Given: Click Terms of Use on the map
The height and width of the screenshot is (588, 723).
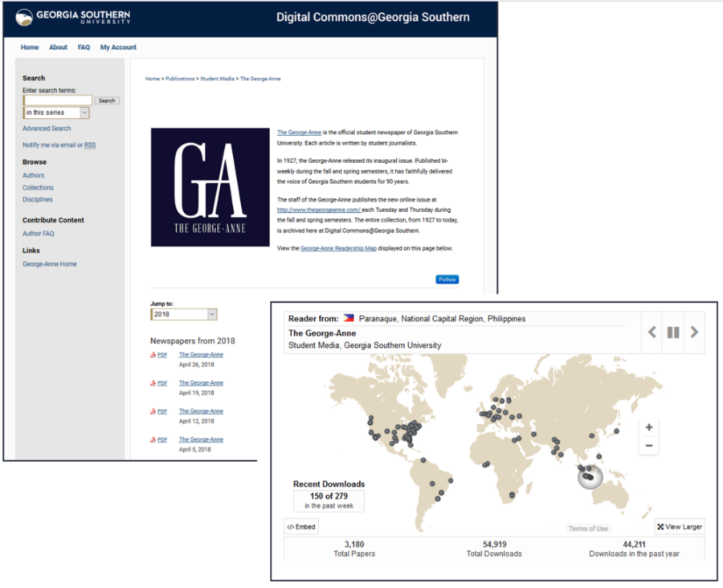Looking at the screenshot, I should tap(588, 529).
